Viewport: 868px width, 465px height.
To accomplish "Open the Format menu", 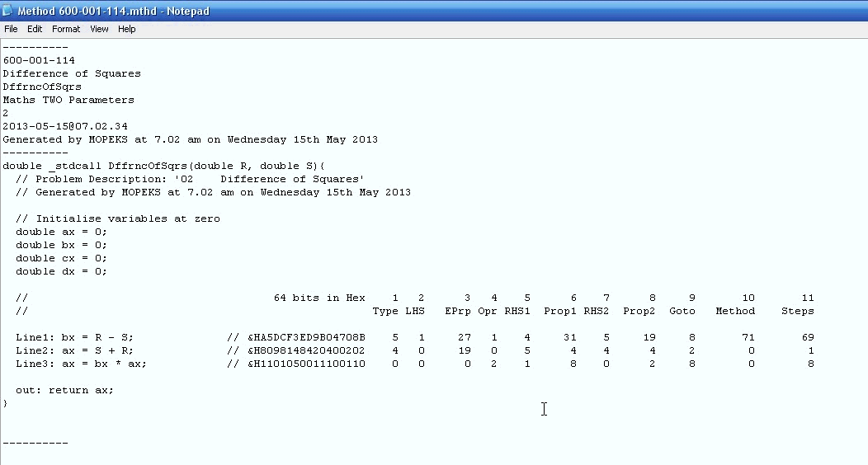I will 66,29.
